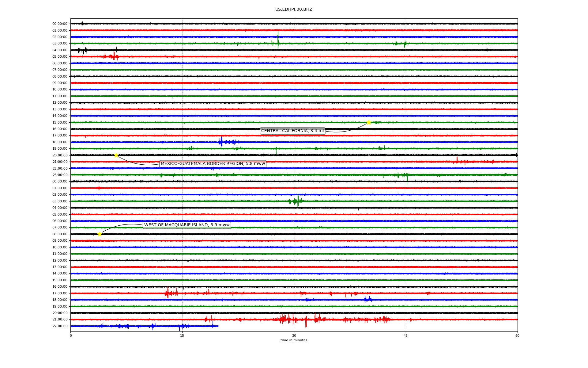Select the MEXICO-GUATEMALA BORDER REGION, 5.8 mww label

coord(213,164)
